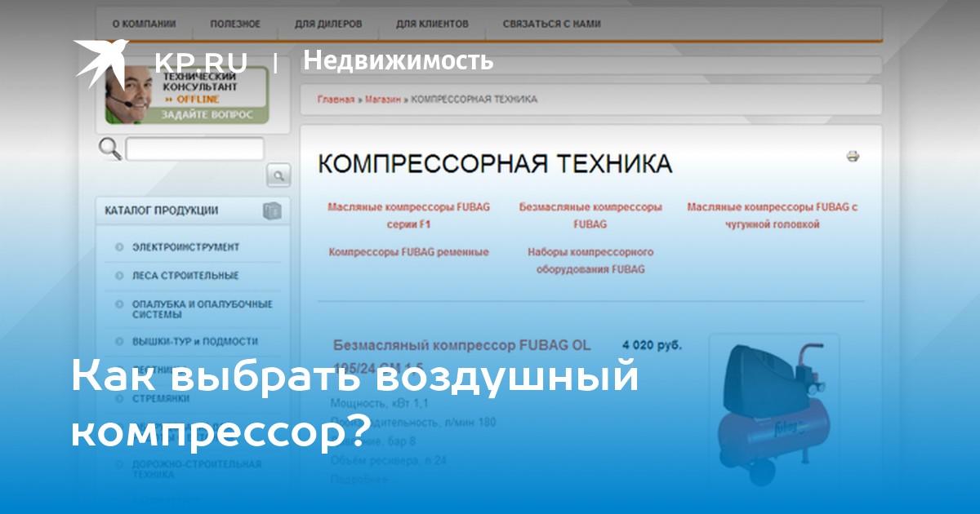Viewport: 980px width, 514px height.
Task: Open the ПОЛЕЗНОЕ menu item
Action: click(x=235, y=24)
